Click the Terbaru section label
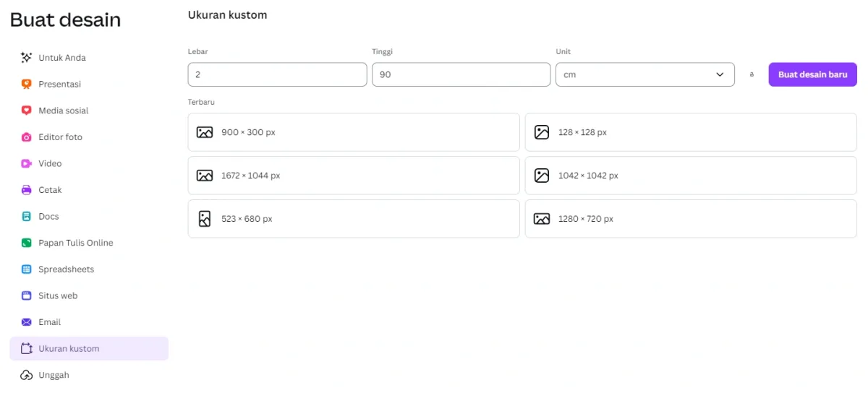The width and height of the screenshot is (868, 393). (x=201, y=103)
